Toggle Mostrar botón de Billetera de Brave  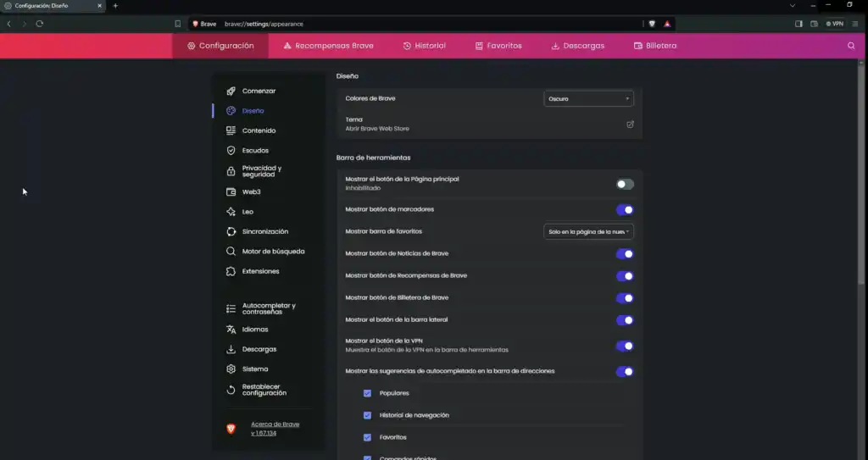point(625,298)
